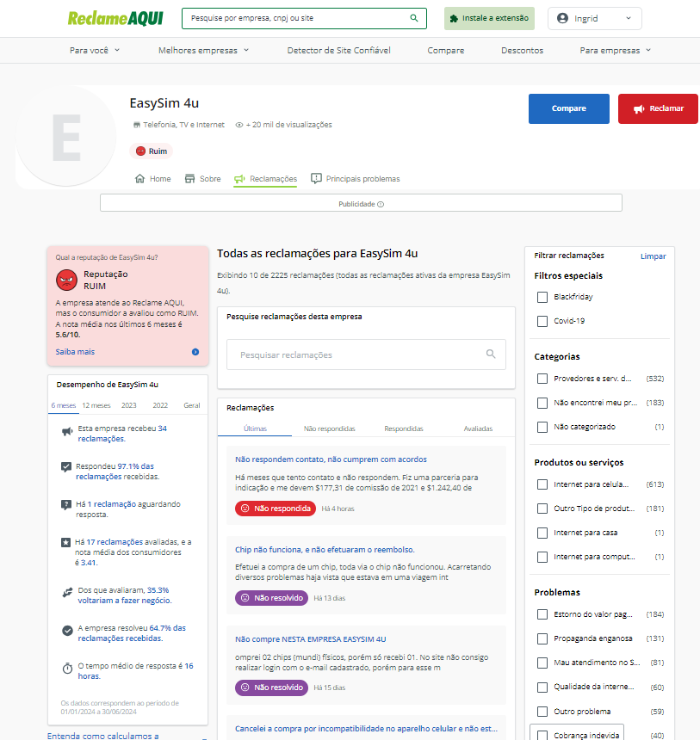Check Internet para celula... product box

click(x=542, y=484)
